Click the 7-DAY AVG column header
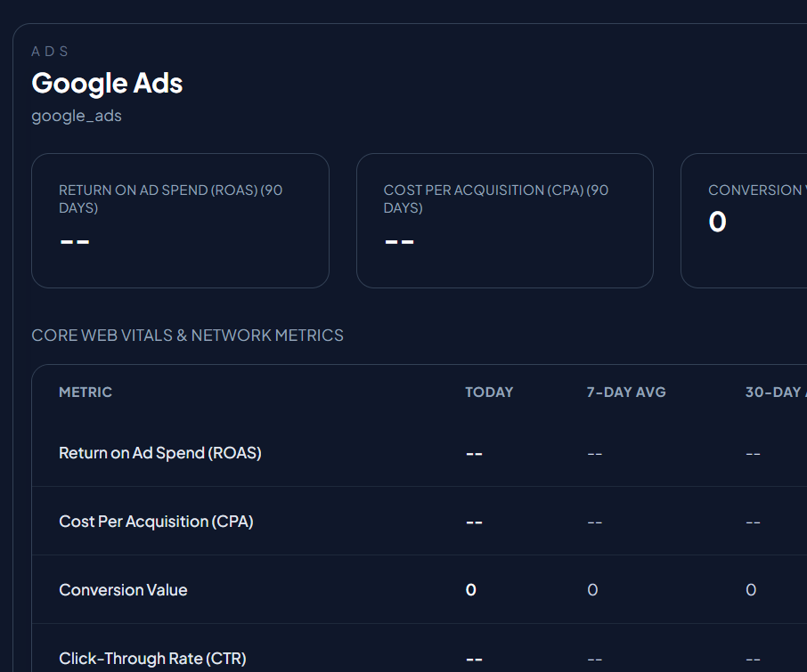The height and width of the screenshot is (672, 807). 626,393
